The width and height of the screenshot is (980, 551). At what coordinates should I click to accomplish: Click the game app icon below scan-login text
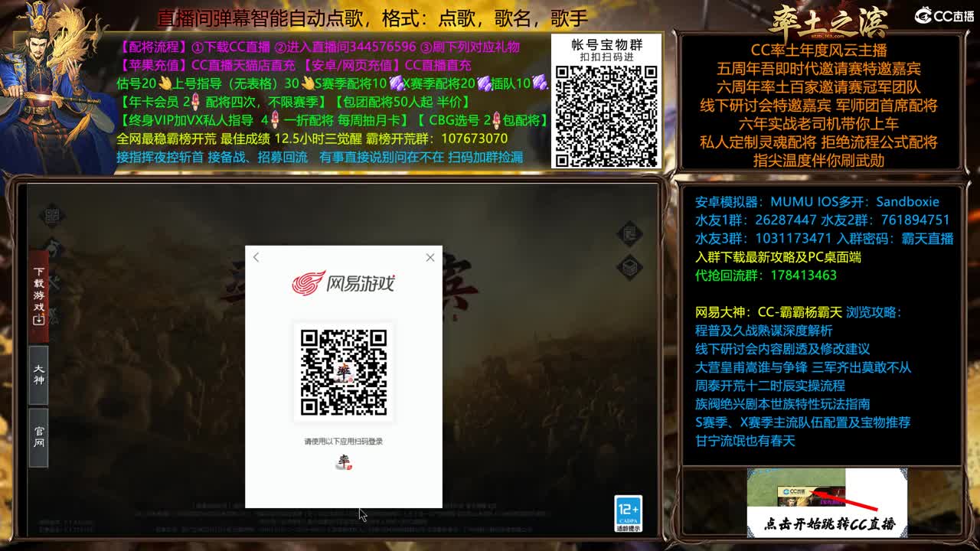point(344,461)
